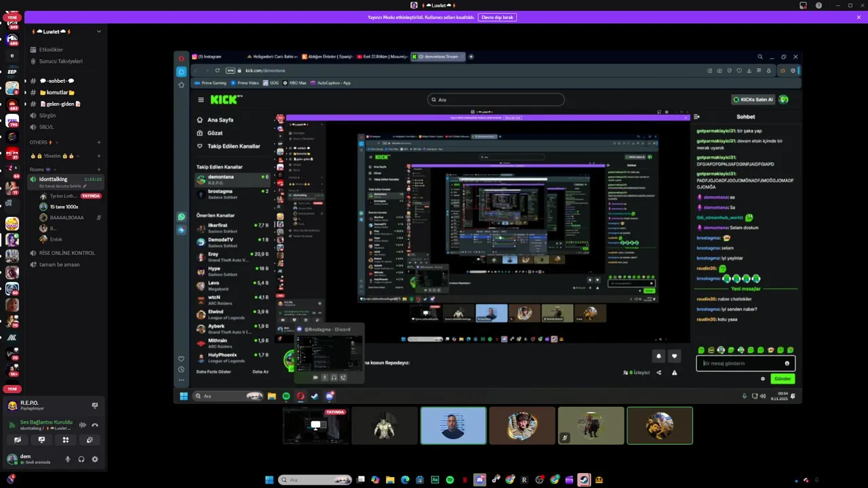Toggle camera on in voice panel

(x=18, y=440)
